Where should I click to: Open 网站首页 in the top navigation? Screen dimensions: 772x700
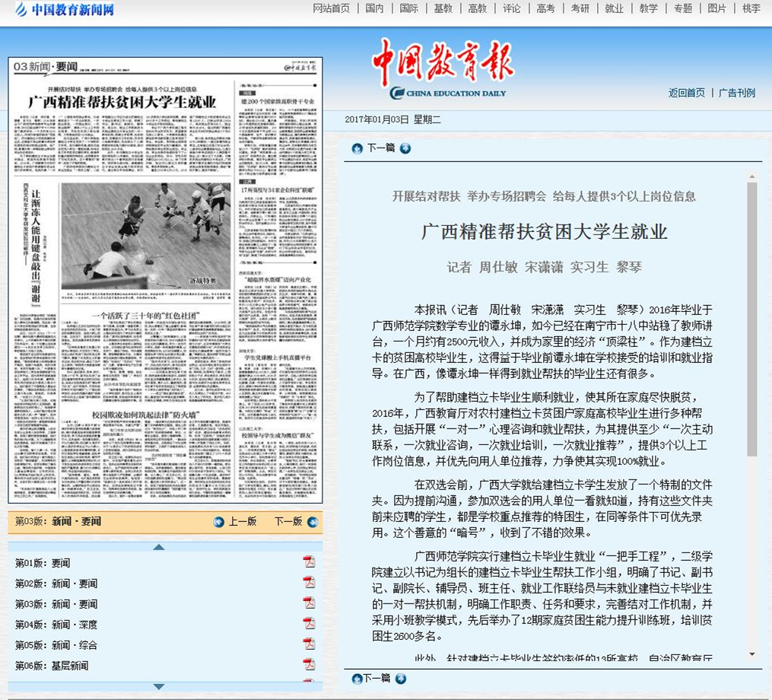(x=332, y=8)
